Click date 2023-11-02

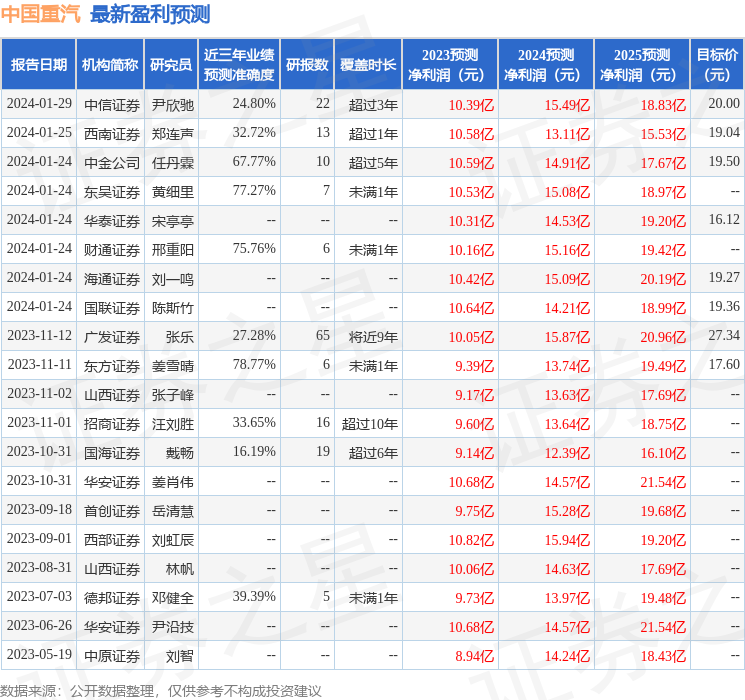click(x=39, y=393)
